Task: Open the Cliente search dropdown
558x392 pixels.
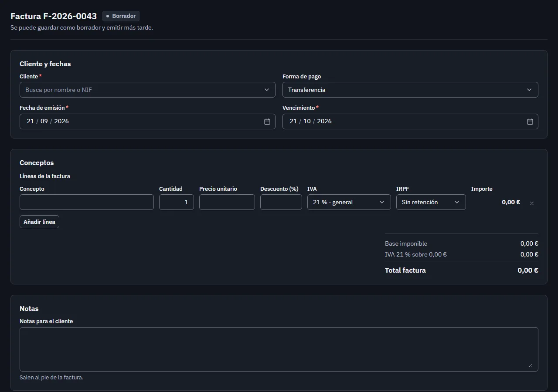Action: (147, 90)
